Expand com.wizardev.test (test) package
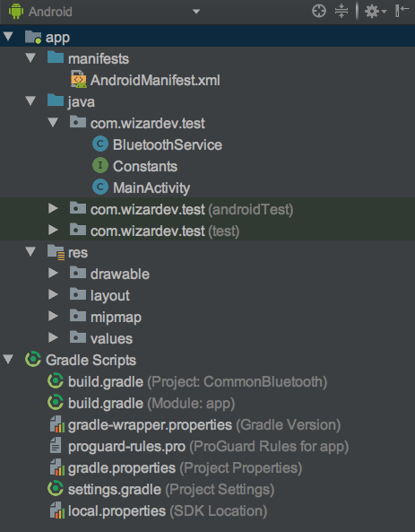Image resolution: width=415 pixels, height=532 pixels. (x=53, y=230)
